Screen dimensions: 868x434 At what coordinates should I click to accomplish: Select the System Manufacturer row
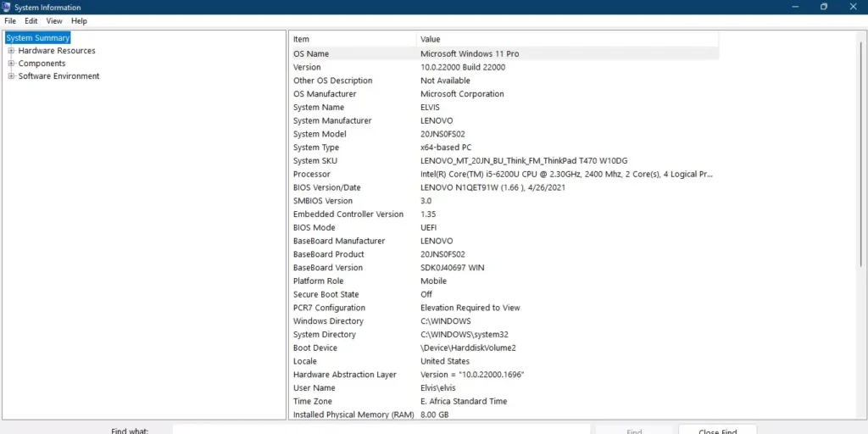[x=504, y=120]
